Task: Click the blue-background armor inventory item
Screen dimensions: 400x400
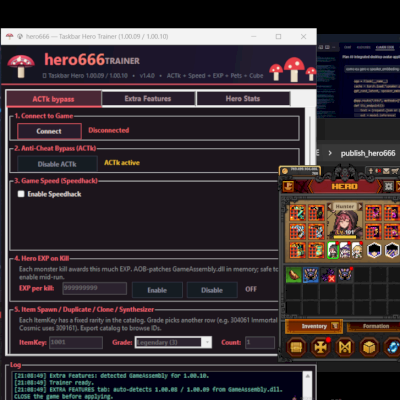Action: click(311, 275)
